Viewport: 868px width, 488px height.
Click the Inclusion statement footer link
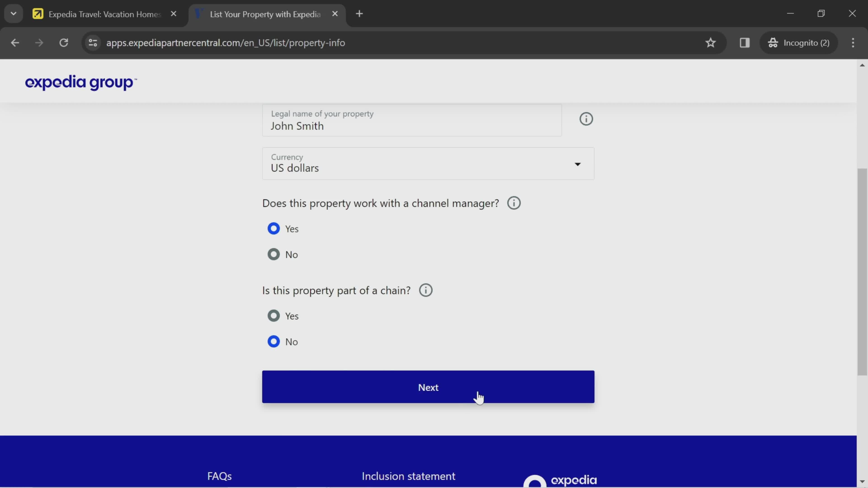(x=408, y=476)
